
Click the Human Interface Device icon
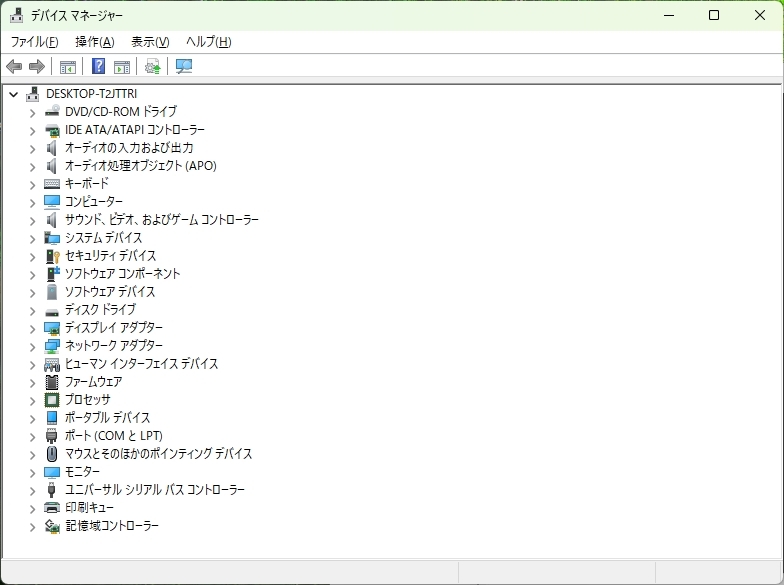(52, 364)
